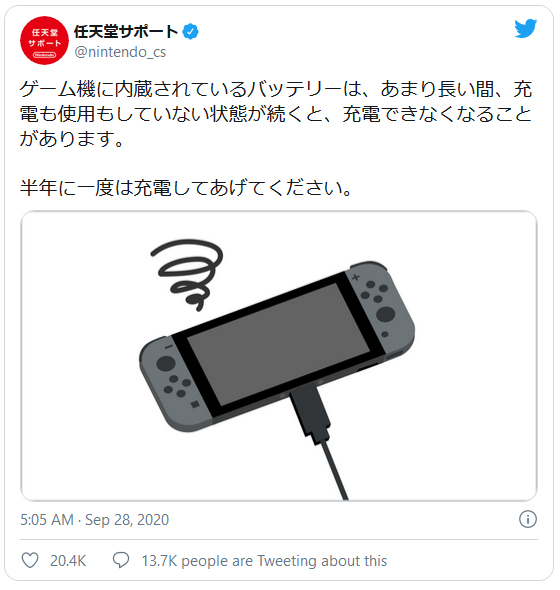Screen dimensions: 560x590
Task: Click the blue verified badge
Action: click(x=190, y=32)
